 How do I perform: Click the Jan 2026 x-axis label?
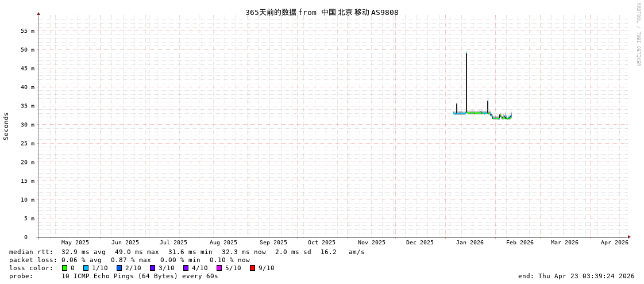(x=469, y=243)
